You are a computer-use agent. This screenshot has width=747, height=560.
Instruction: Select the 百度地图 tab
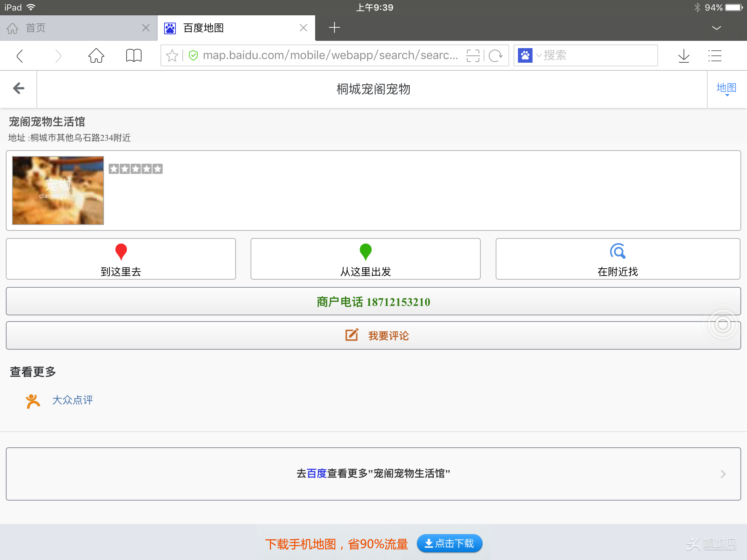pyautogui.click(x=236, y=28)
